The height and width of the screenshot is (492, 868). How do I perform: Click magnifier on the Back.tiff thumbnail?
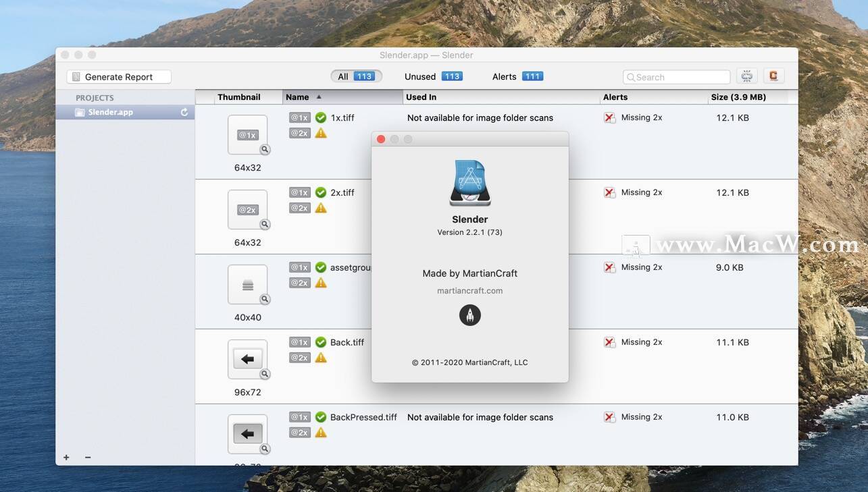click(x=265, y=374)
